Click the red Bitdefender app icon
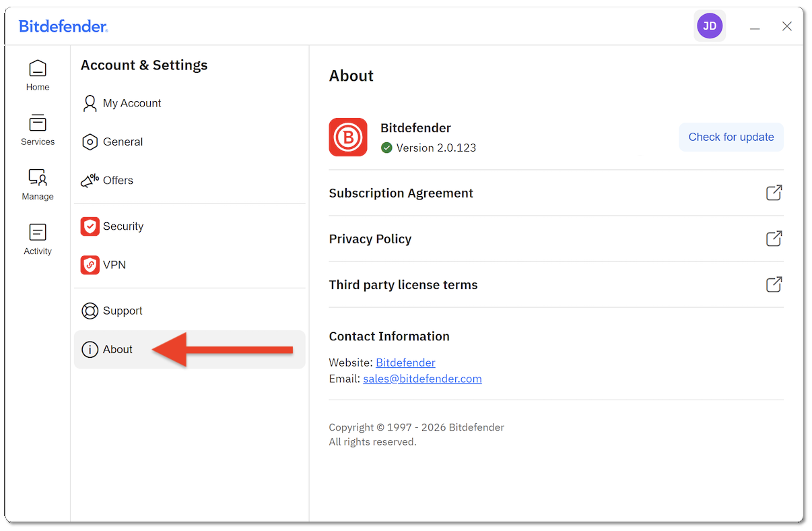This screenshot has width=812, height=531. pyautogui.click(x=348, y=137)
